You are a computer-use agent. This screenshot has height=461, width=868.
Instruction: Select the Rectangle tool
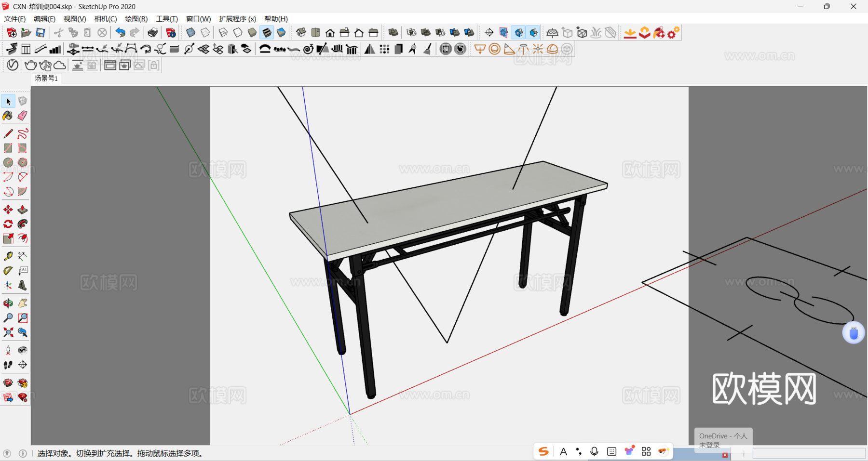pyautogui.click(x=8, y=148)
